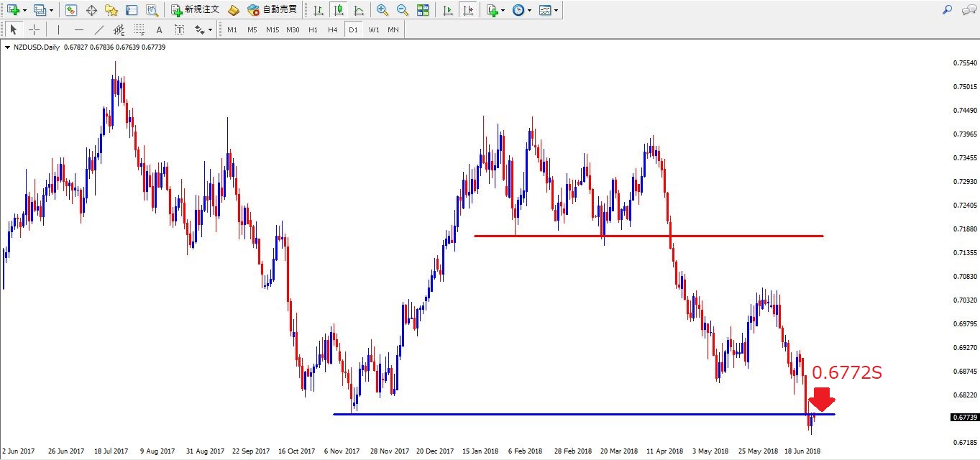Switch chart to Candlesticks display
This screenshot has width=980, height=460.
338,10
